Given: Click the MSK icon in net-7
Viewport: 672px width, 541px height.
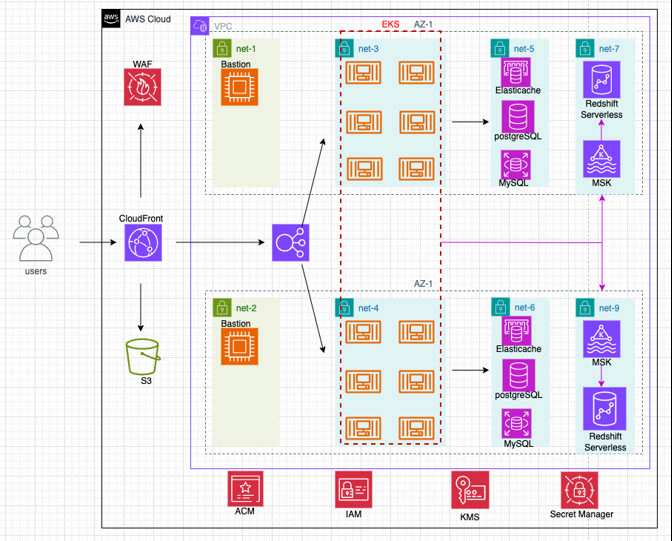Looking at the screenshot, I should [x=601, y=159].
